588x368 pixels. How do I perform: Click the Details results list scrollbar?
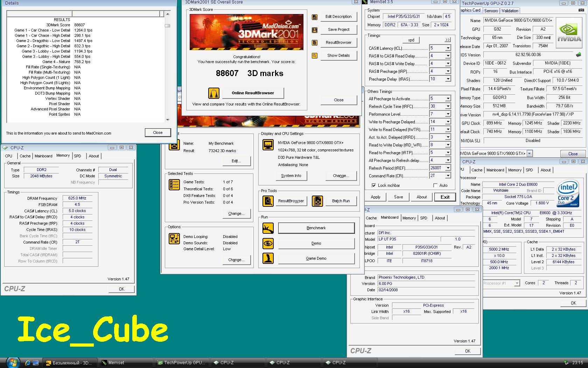click(167, 67)
